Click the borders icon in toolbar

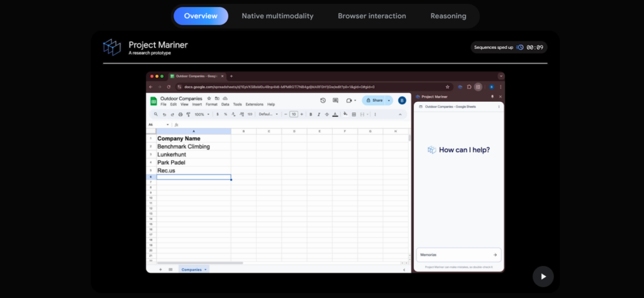[x=353, y=114]
